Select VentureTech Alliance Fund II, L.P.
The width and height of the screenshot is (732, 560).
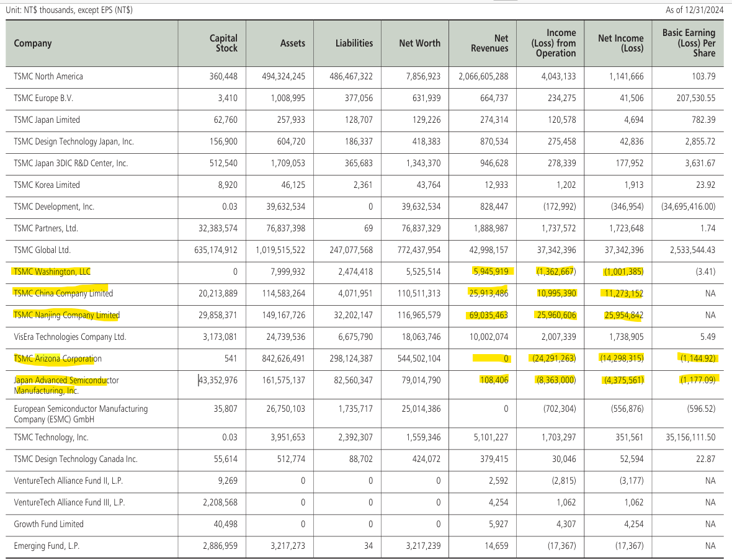tap(68, 481)
